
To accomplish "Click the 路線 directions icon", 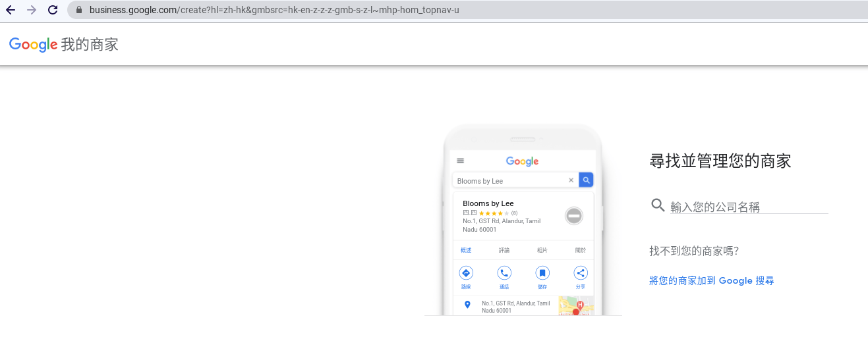I will pyautogui.click(x=466, y=273).
